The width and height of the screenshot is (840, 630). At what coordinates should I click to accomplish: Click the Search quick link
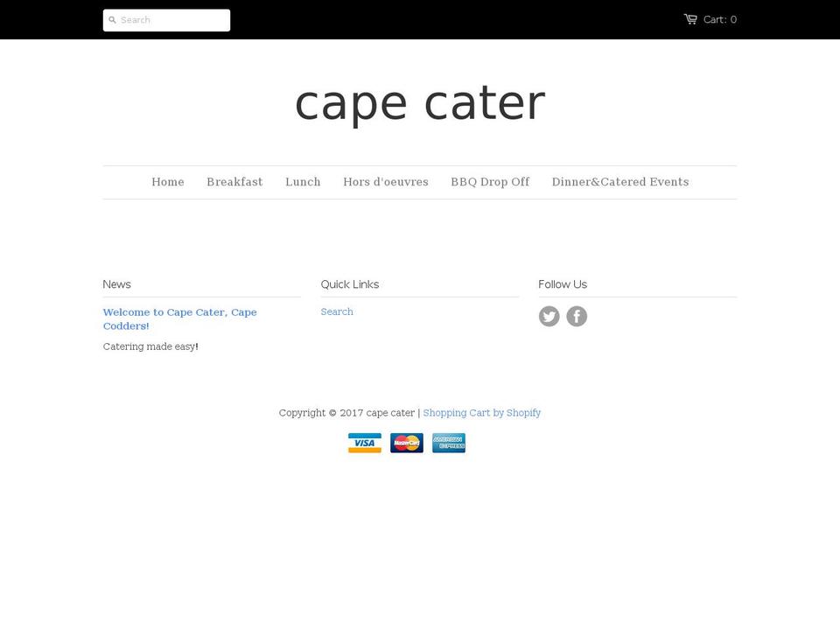click(x=337, y=311)
